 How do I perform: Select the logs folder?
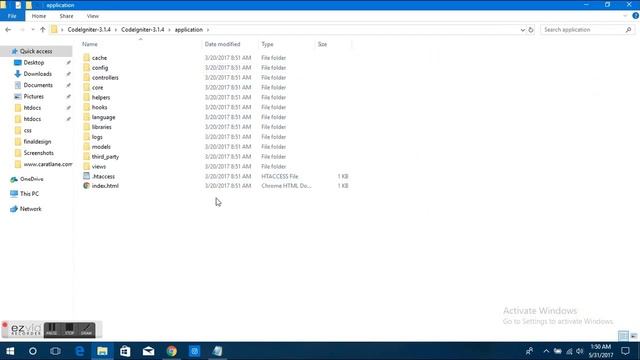[97, 137]
